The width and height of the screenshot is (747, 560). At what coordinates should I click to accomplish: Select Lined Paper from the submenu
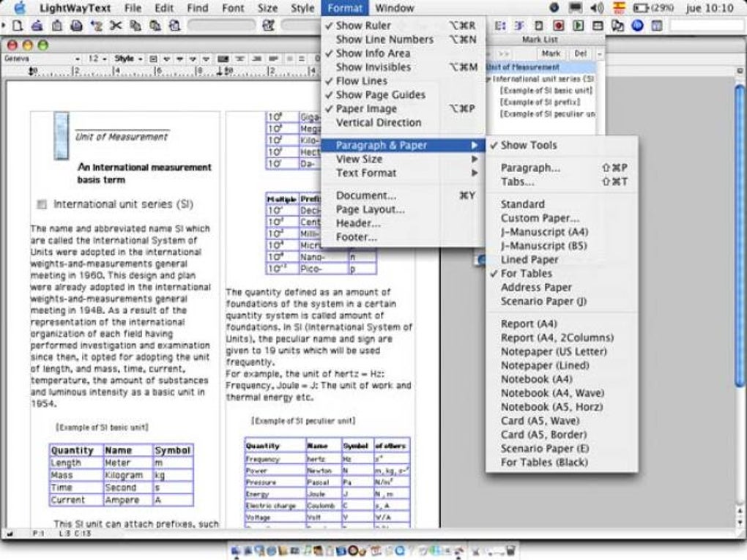562,259
